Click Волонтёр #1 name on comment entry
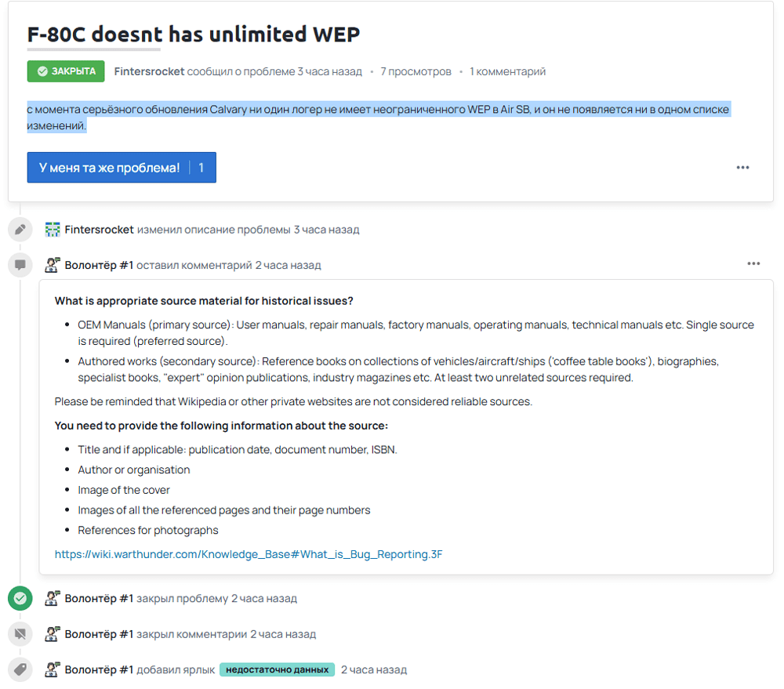784x689 pixels. [x=99, y=265]
